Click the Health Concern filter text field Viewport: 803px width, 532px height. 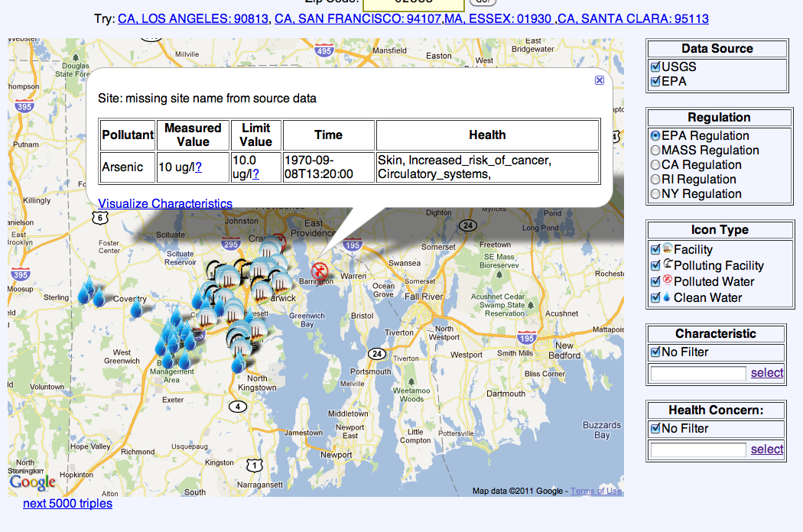click(698, 450)
